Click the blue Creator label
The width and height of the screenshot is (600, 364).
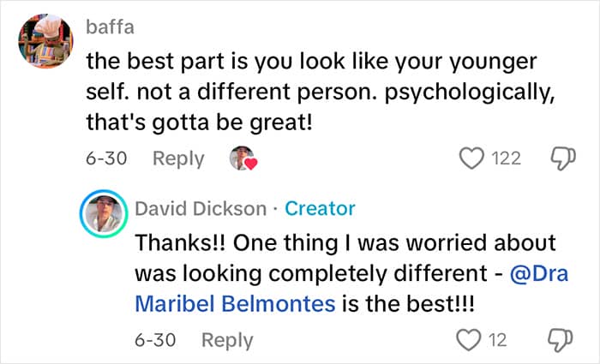click(x=320, y=208)
